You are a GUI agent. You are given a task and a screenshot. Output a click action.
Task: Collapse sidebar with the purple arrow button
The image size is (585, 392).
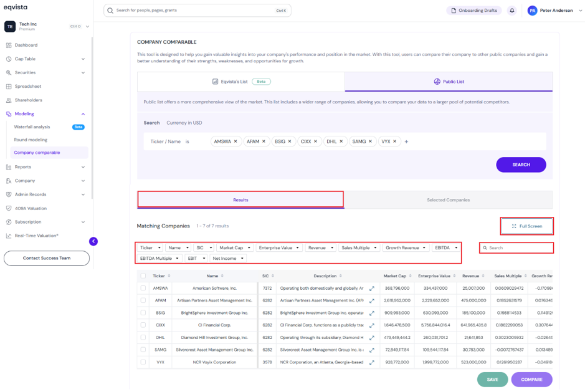tap(93, 242)
